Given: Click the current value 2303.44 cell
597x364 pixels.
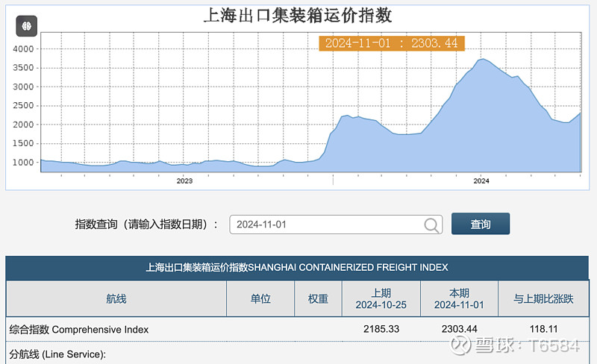Looking at the screenshot, I should coord(459,329).
